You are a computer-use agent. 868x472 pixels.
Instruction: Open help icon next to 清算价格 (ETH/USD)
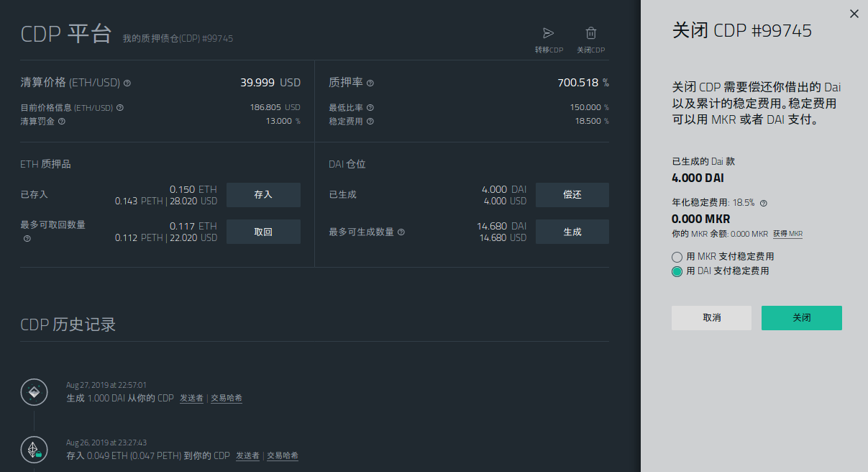pos(127,83)
